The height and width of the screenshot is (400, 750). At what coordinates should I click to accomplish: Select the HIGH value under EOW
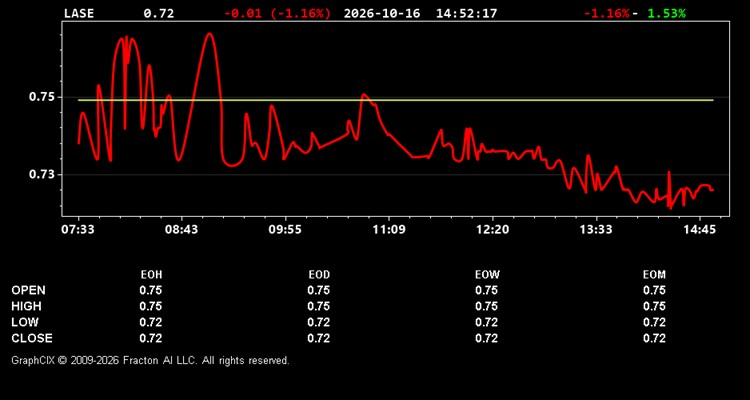(x=486, y=306)
